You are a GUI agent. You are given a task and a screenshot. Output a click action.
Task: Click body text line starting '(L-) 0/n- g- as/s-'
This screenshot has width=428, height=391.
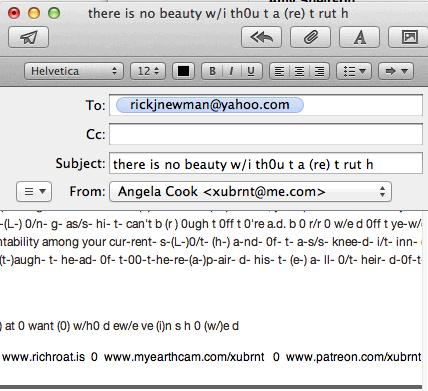tap(211, 224)
